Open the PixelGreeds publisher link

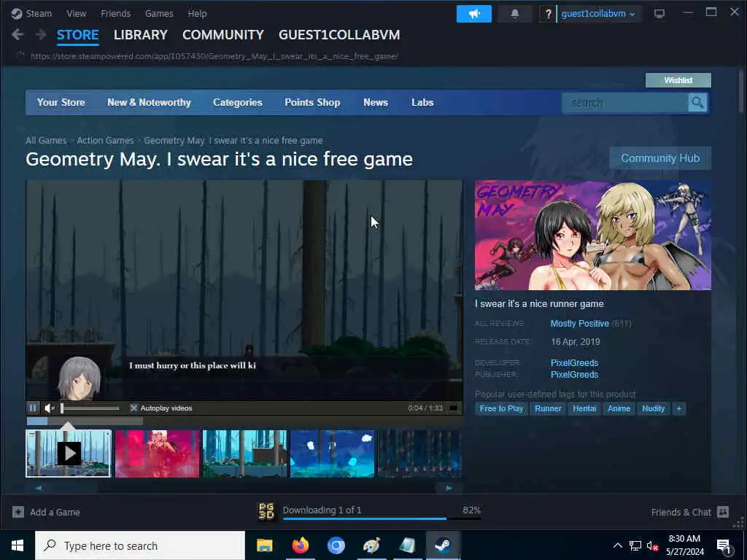pyautogui.click(x=574, y=374)
